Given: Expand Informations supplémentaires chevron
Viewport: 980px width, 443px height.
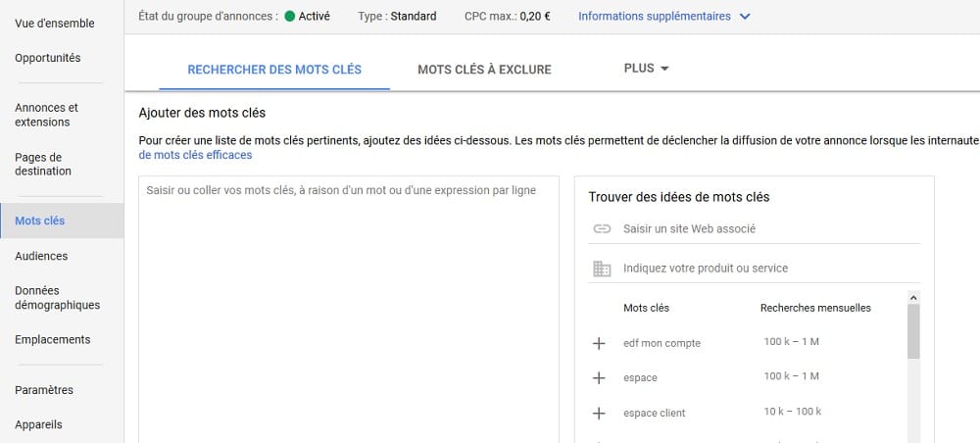Looking at the screenshot, I should coord(745,17).
